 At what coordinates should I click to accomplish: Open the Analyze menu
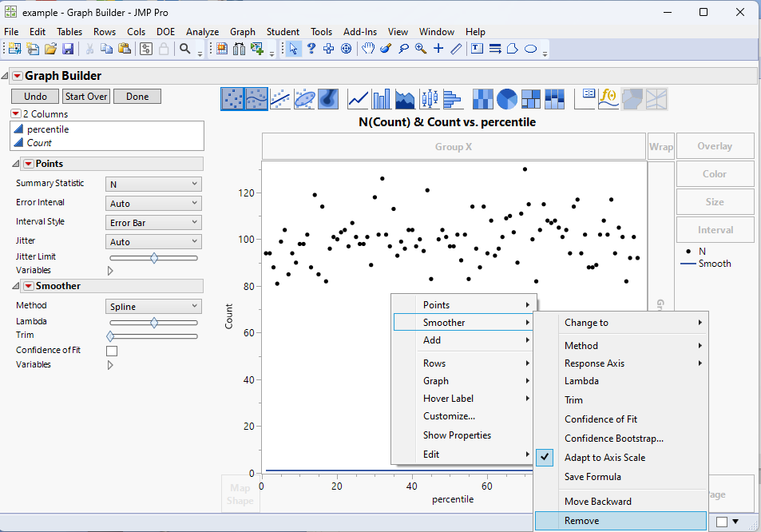[202, 31]
